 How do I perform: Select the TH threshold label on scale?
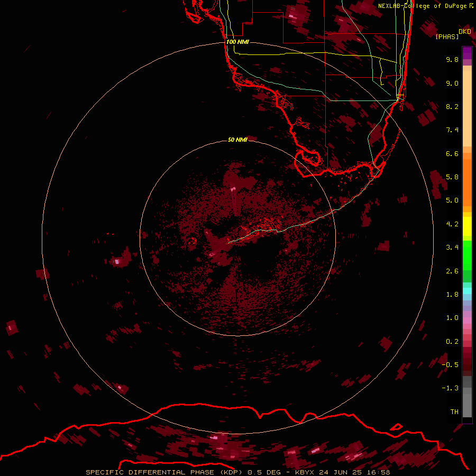pos(454,412)
